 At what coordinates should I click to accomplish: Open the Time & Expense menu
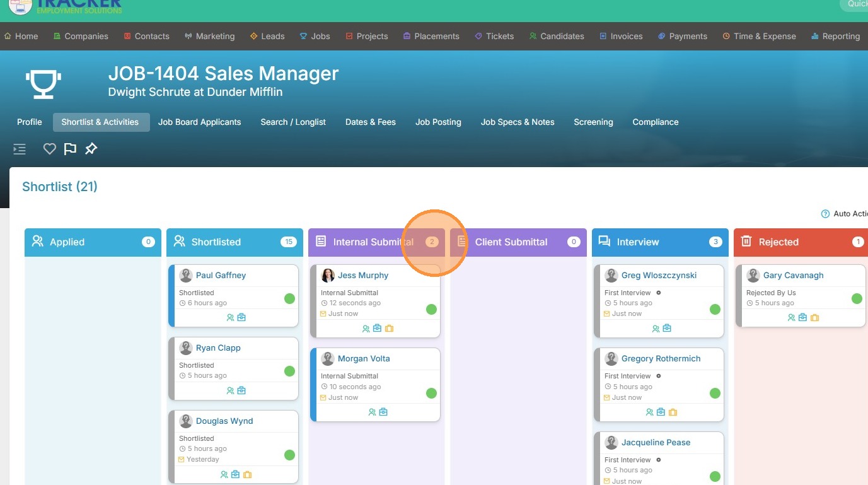[760, 36]
